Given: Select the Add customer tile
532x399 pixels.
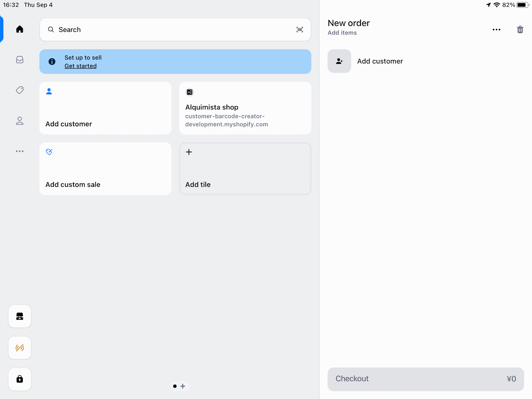Looking at the screenshot, I should [x=105, y=108].
